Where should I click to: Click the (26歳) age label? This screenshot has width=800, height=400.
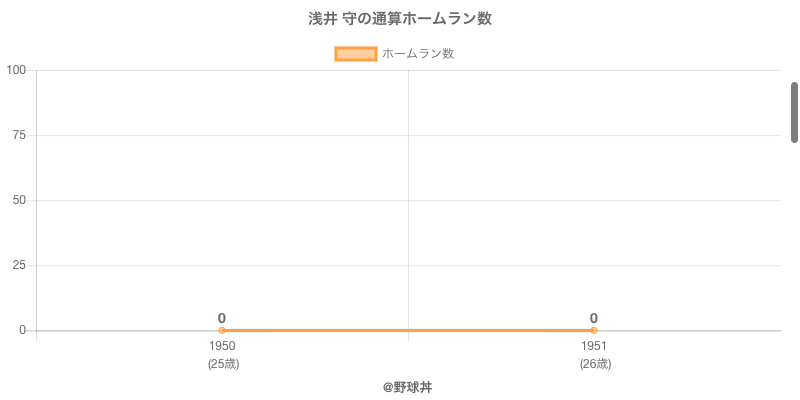coord(595,364)
